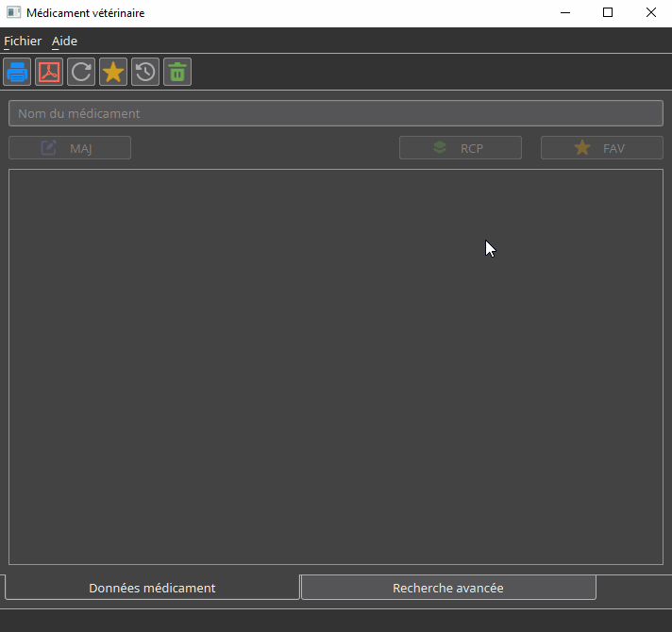Switch to the Recherche avancée tab

click(x=448, y=588)
